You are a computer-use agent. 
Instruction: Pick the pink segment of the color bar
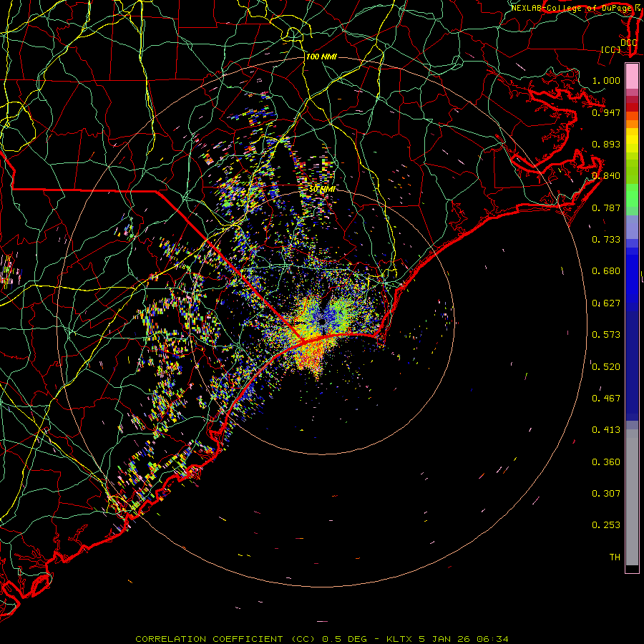tap(632, 76)
